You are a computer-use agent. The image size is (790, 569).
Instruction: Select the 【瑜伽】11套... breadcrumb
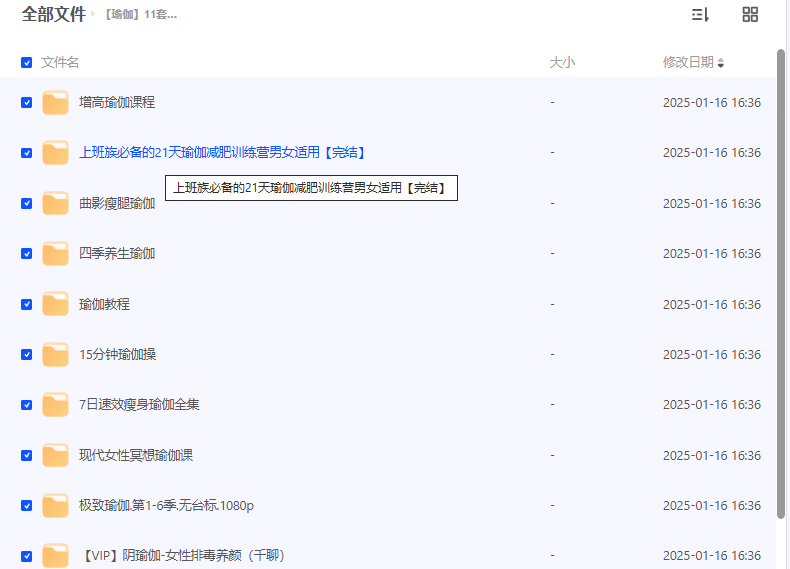tap(141, 15)
